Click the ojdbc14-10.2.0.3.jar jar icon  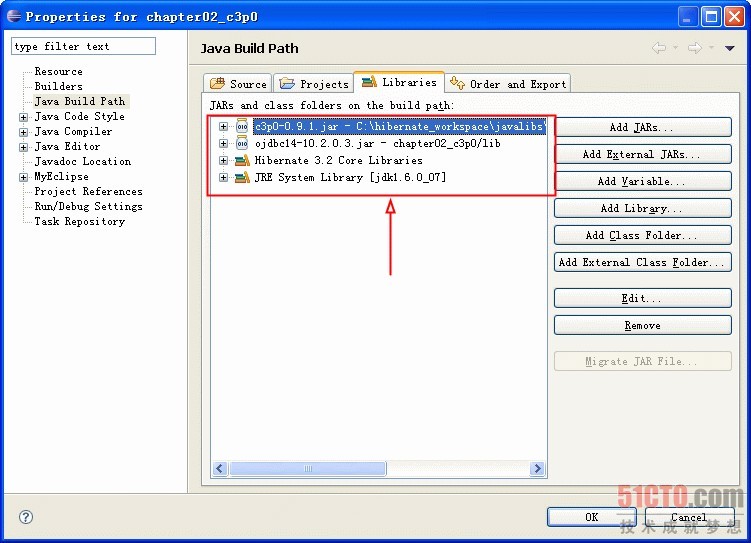pos(242,143)
